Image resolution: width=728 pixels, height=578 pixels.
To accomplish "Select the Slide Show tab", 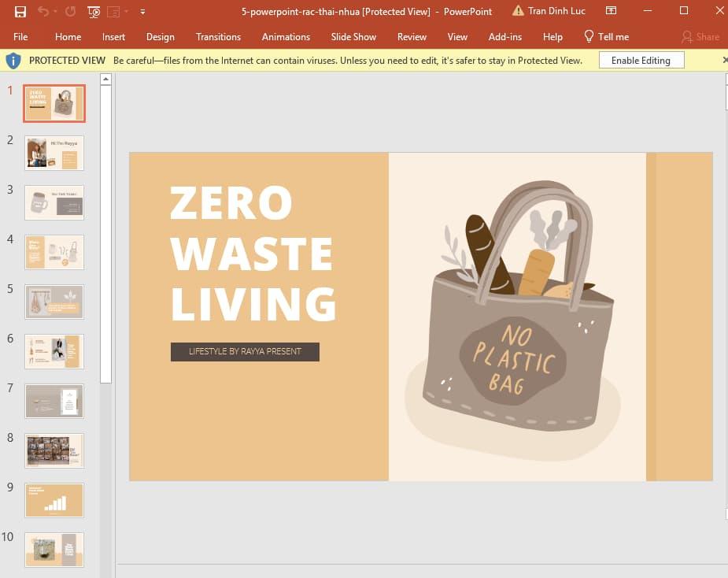I will (x=353, y=36).
